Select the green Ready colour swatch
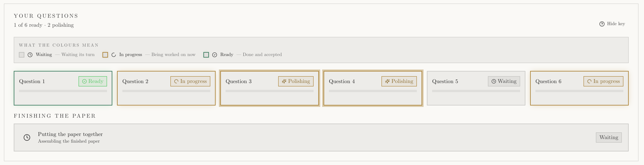This screenshot has width=644, height=165. click(206, 55)
